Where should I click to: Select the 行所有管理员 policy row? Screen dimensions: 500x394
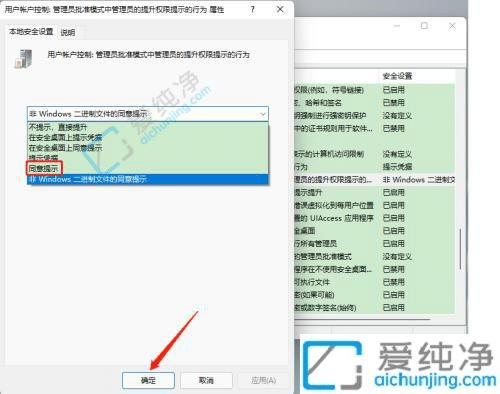(x=374, y=244)
